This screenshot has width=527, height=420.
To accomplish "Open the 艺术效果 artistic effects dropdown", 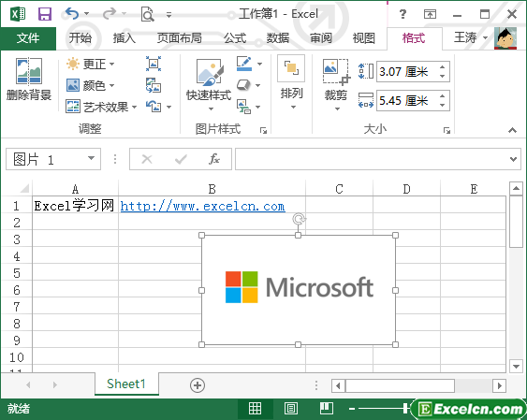I will pyautogui.click(x=101, y=107).
